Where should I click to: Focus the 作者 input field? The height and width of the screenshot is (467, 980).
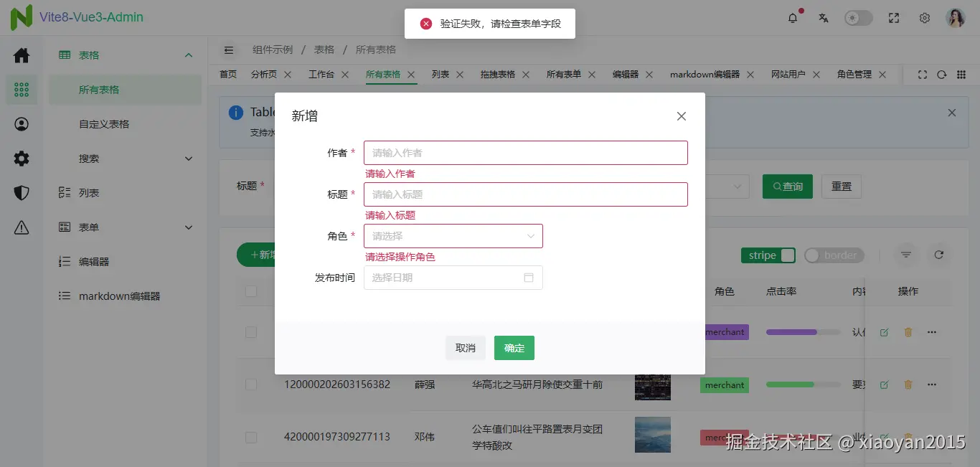[526, 153]
